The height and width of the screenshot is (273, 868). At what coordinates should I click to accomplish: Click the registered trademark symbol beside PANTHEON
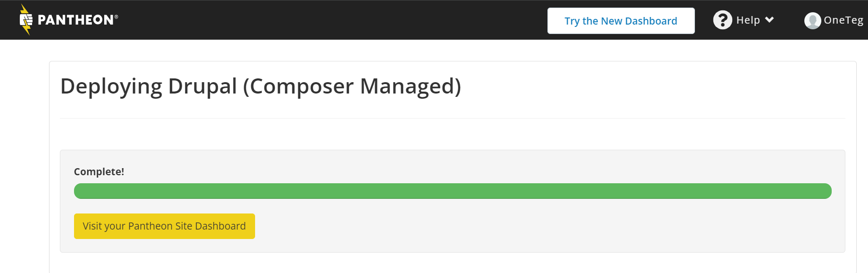(x=116, y=17)
